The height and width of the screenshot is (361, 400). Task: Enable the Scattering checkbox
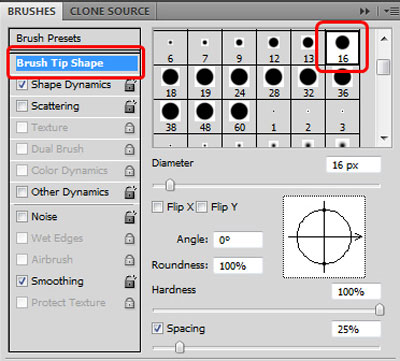coord(22,106)
